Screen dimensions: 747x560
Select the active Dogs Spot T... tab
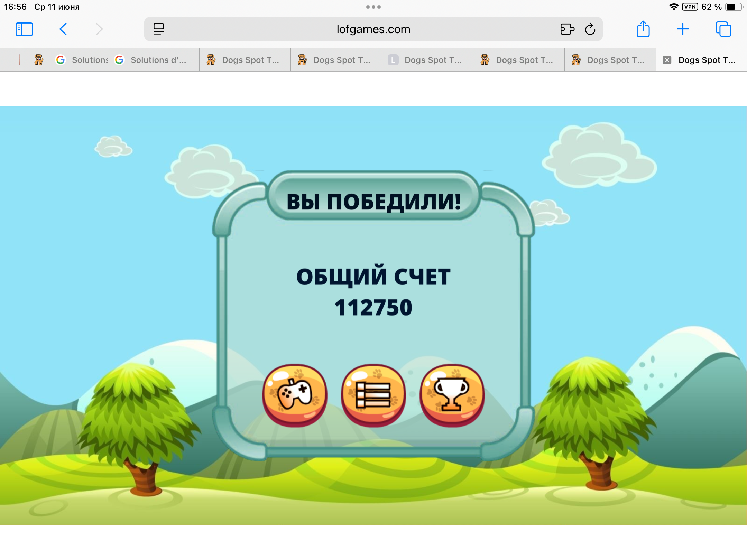click(701, 60)
